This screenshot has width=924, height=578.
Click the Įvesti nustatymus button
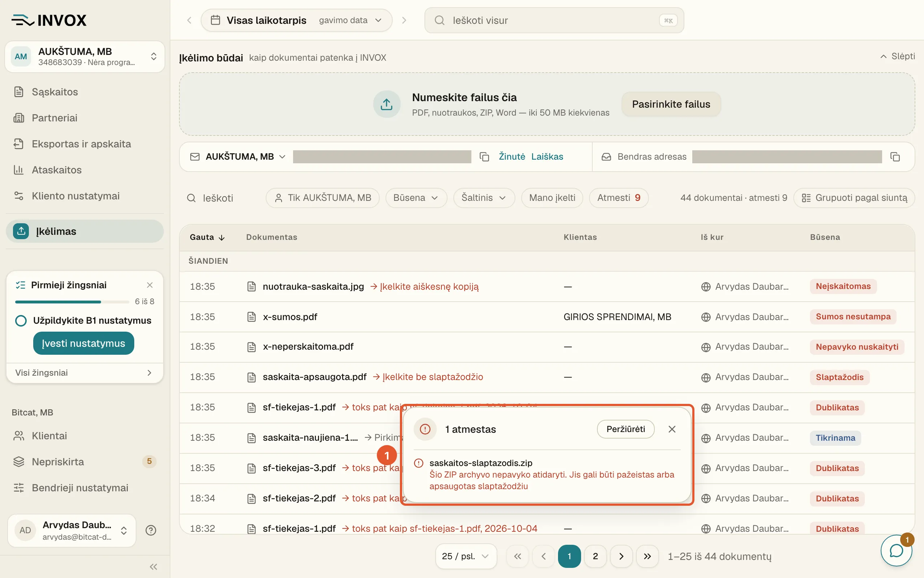point(84,343)
